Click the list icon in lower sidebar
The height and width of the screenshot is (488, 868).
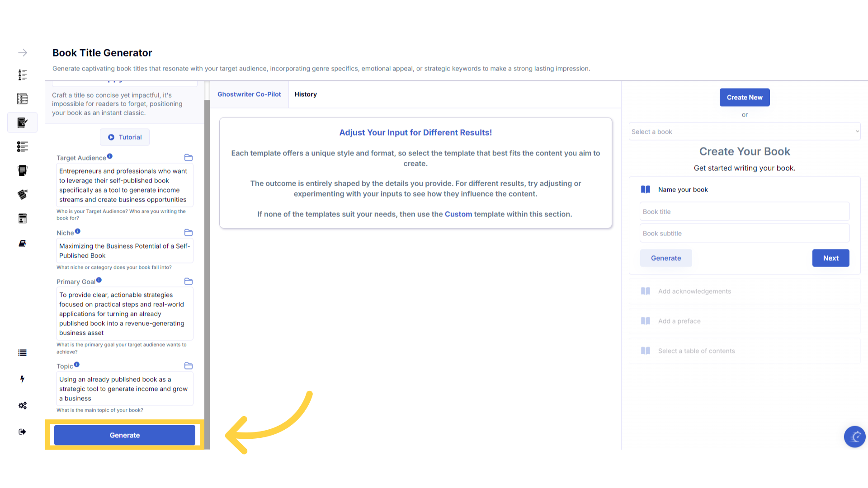(x=22, y=353)
